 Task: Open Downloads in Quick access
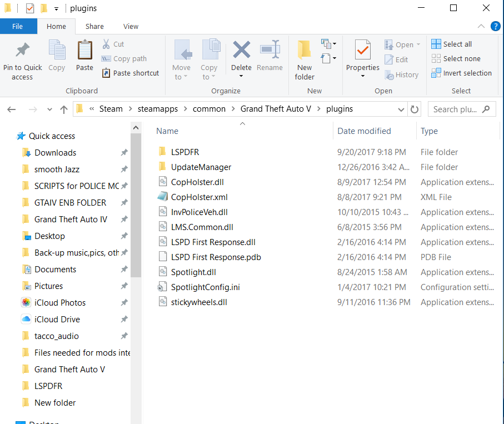pos(55,152)
